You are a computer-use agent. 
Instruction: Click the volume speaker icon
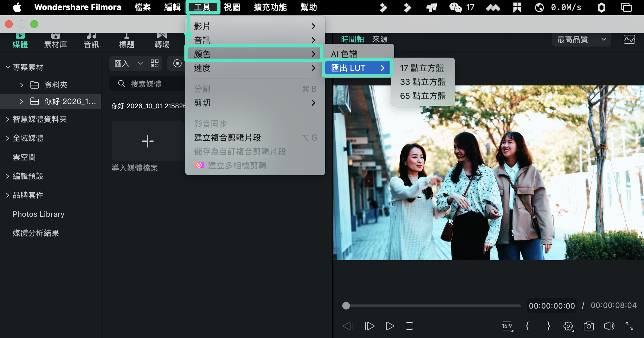tap(609, 326)
